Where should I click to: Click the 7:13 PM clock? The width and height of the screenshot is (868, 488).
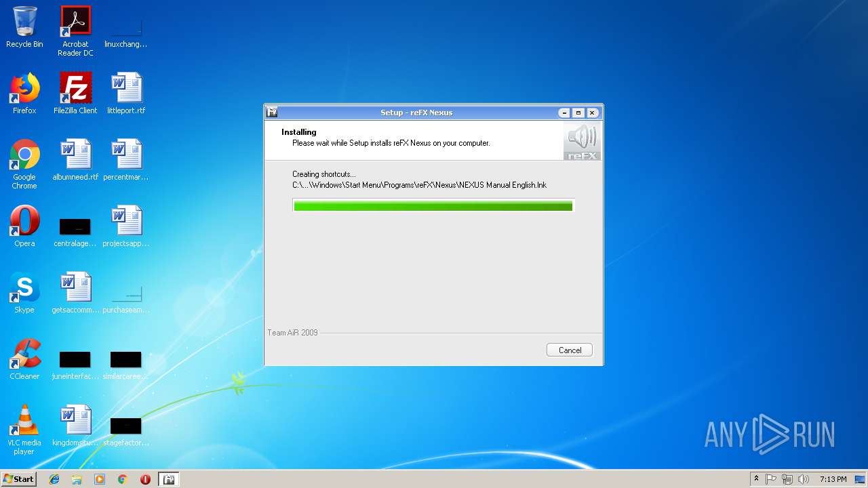[833, 479]
